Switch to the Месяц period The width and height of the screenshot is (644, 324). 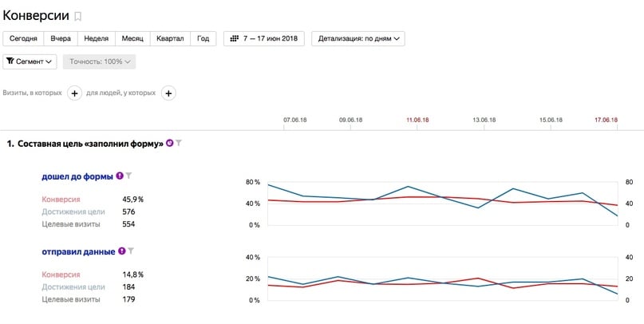coord(132,38)
